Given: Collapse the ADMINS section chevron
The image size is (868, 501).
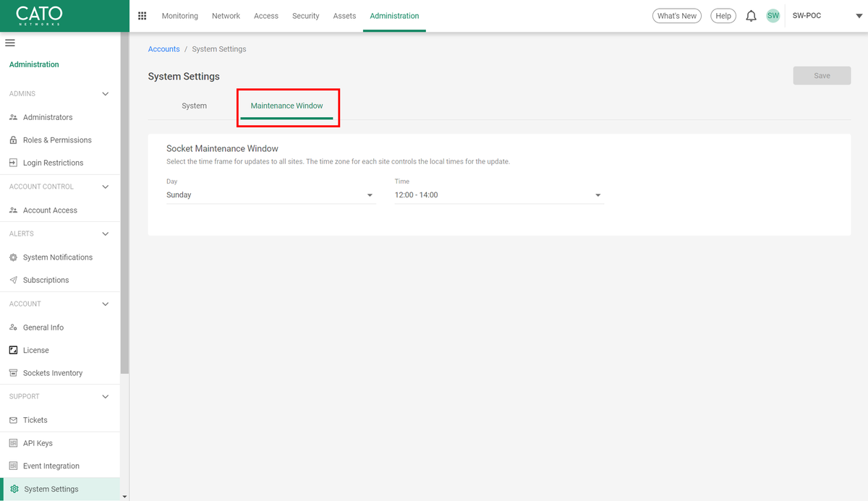Looking at the screenshot, I should click(x=106, y=94).
